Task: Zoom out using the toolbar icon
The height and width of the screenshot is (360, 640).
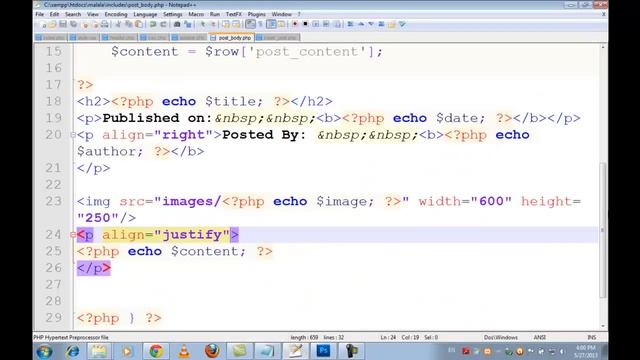Action: click(214, 24)
